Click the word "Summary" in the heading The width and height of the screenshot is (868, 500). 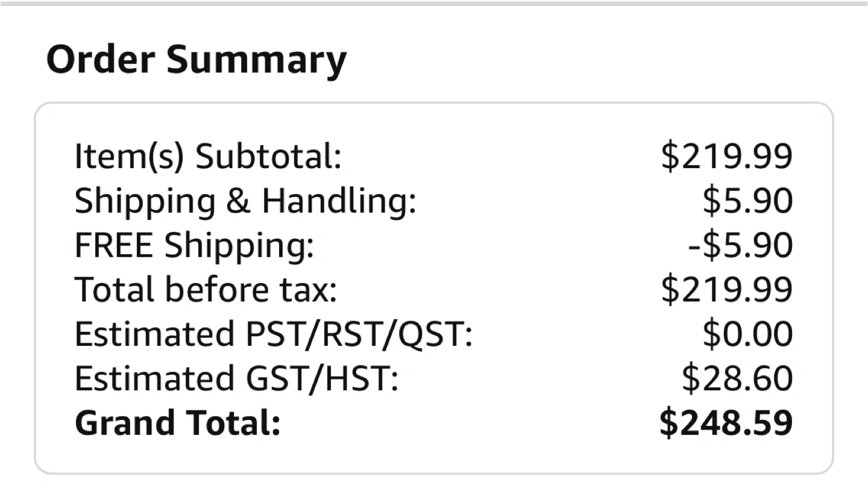click(x=256, y=61)
